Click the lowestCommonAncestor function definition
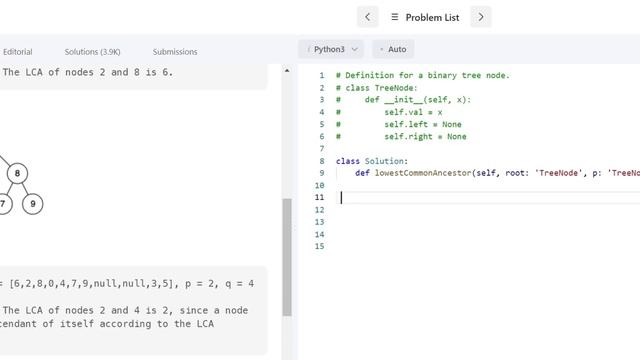This screenshot has width=640, height=360. click(x=497, y=173)
